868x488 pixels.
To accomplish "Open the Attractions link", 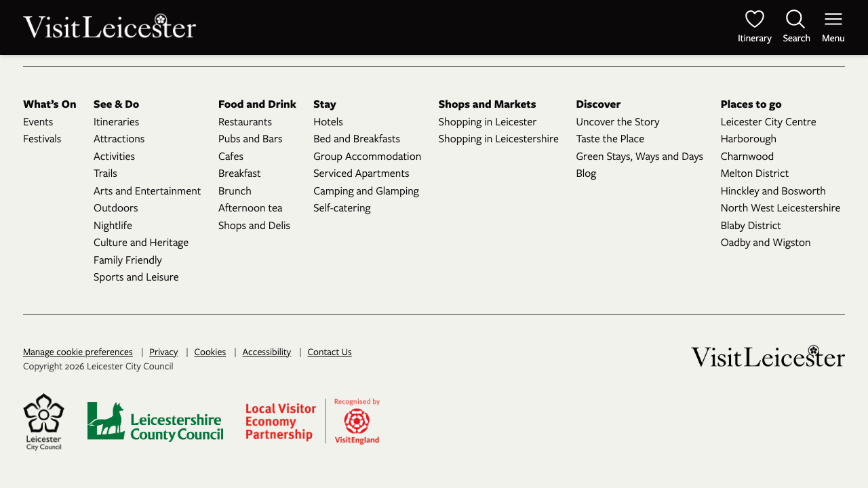I will (119, 138).
